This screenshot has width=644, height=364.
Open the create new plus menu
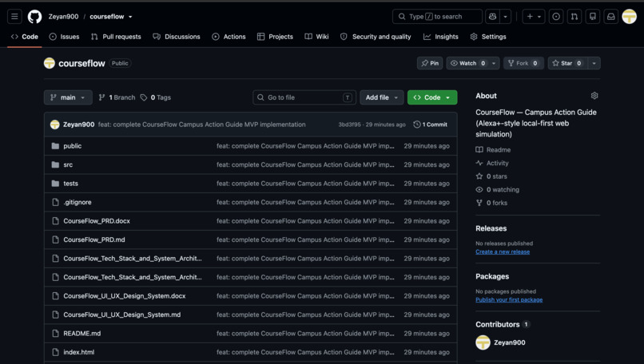click(534, 17)
